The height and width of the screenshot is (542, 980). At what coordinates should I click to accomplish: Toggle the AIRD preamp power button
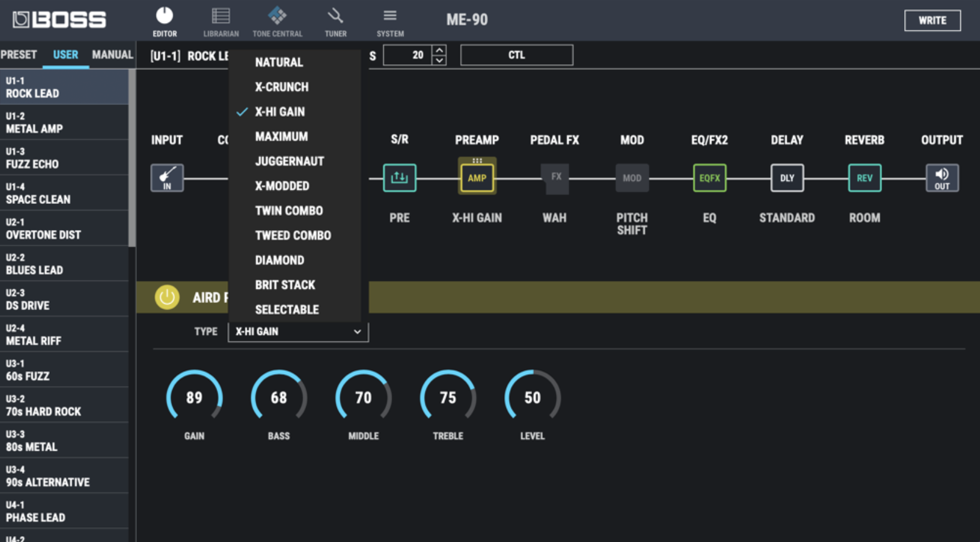167,297
